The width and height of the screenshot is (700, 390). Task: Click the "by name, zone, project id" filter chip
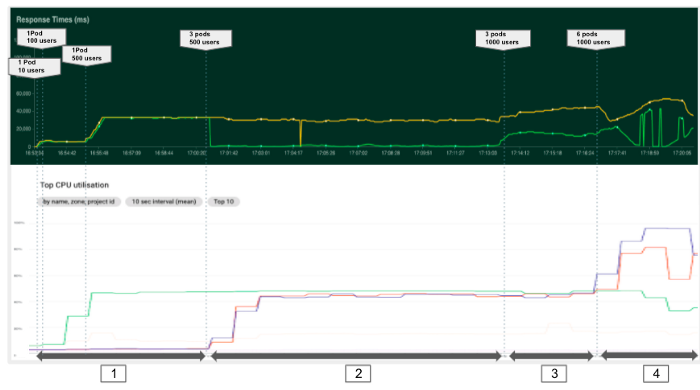pos(79,202)
